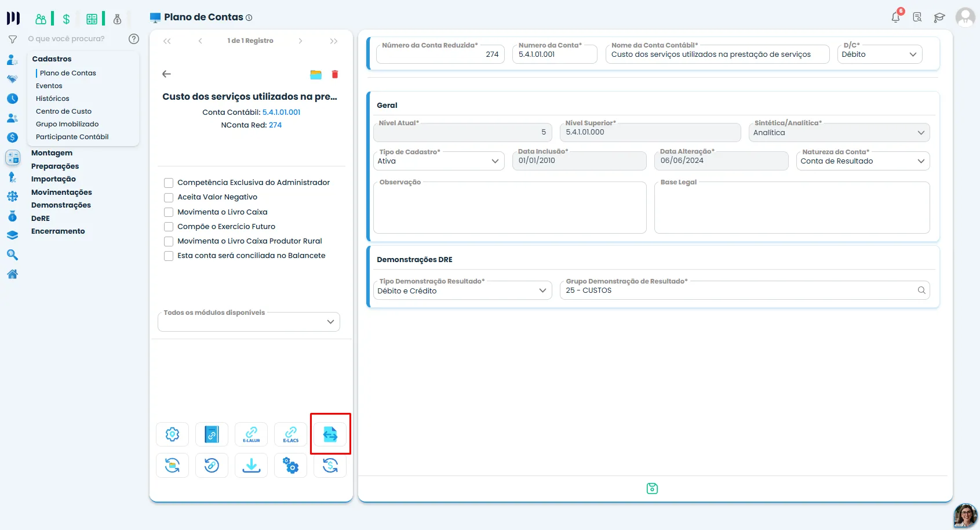This screenshot has height=530, width=980.
Task: Open the file transfer arrows icon
Action: coord(330,434)
